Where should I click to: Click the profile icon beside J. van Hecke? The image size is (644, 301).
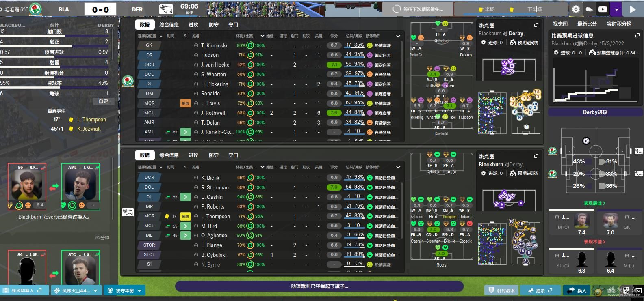click(x=196, y=64)
